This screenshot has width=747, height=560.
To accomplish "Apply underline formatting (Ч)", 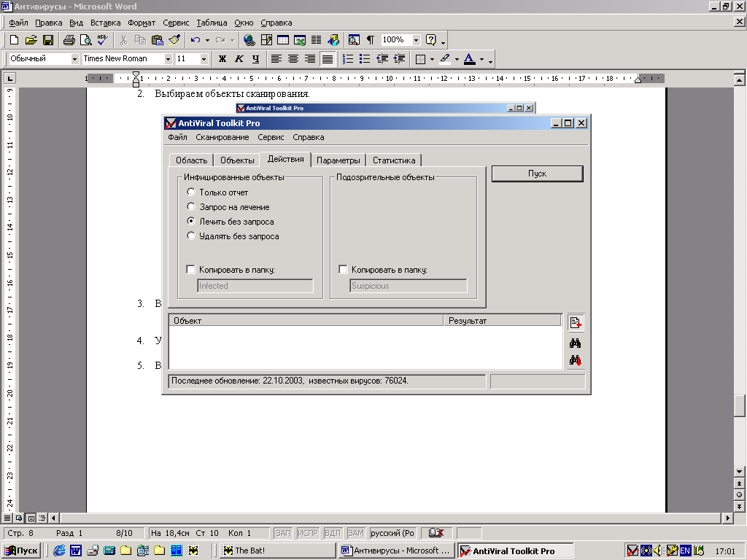I will pyautogui.click(x=256, y=58).
